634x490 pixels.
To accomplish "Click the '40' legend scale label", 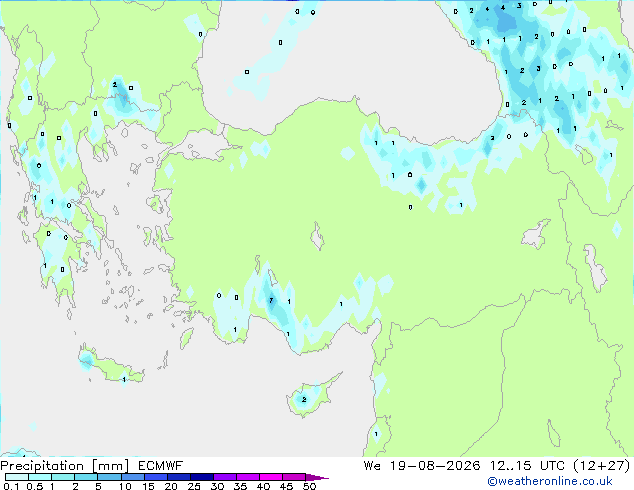I will tap(263, 486).
